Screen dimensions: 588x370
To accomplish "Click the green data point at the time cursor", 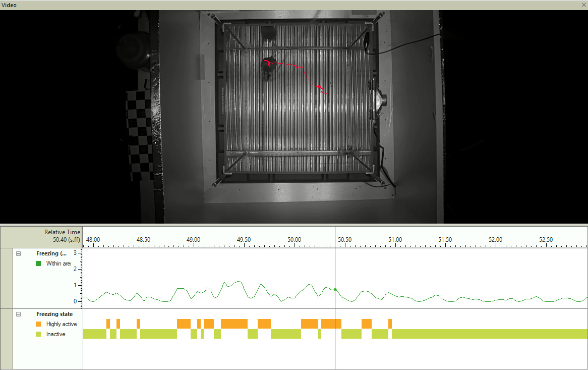I will pos(335,289).
